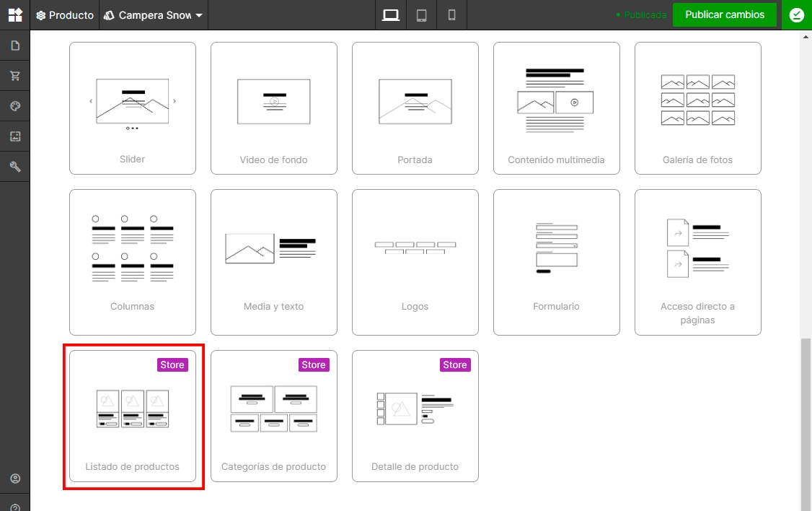The image size is (812, 511).
Task: Switch to desktop preview mode
Action: (x=390, y=15)
